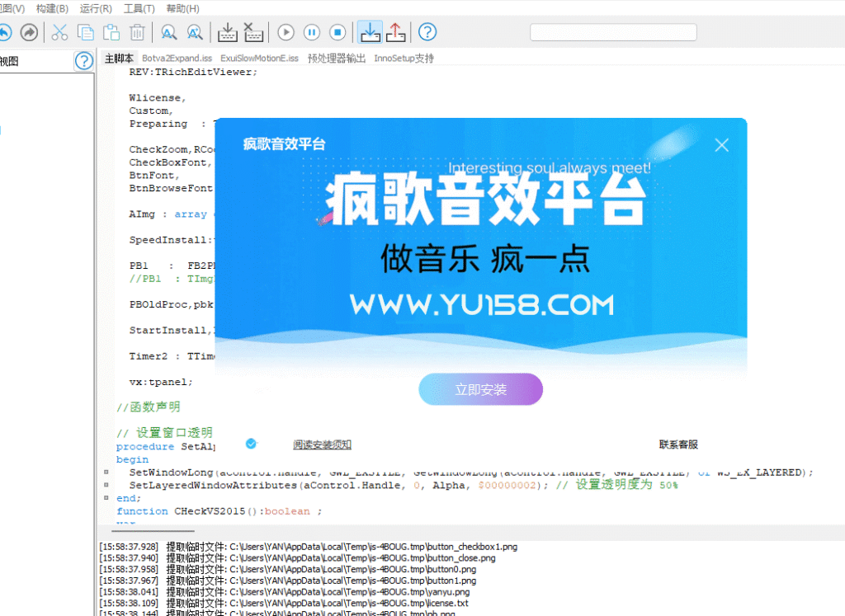Toggle the 阅读安装须知 agreement checkmark
The height and width of the screenshot is (616, 845).
click(x=251, y=443)
